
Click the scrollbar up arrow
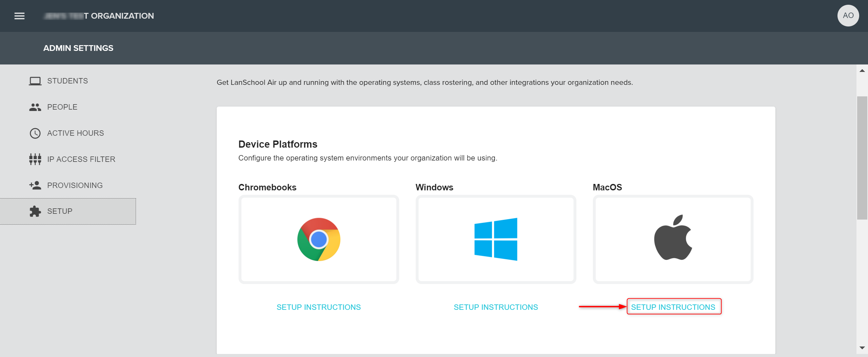point(862,71)
